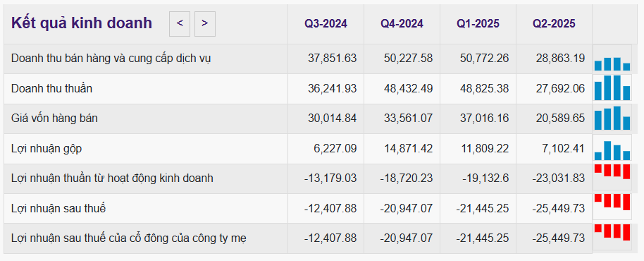Screen dimensions: 644x261
Task: Click the Q4-2024 gross profit value 14,871.42
Action: pos(409,148)
